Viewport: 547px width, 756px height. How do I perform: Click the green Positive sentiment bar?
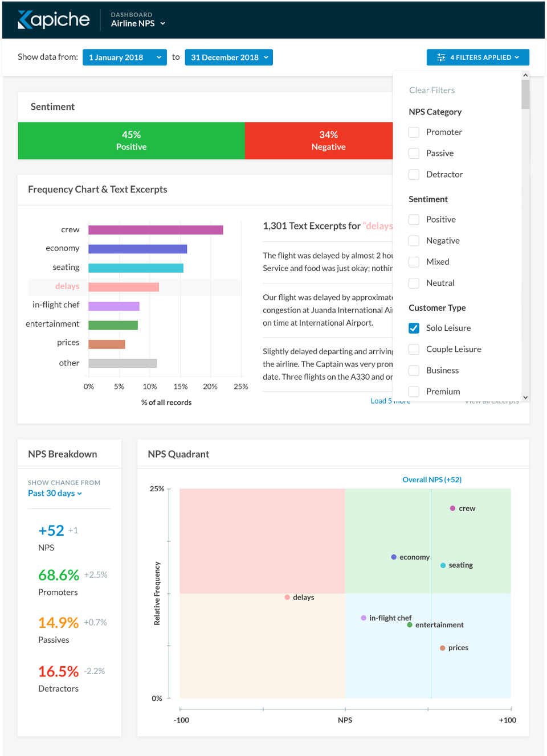pos(131,141)
